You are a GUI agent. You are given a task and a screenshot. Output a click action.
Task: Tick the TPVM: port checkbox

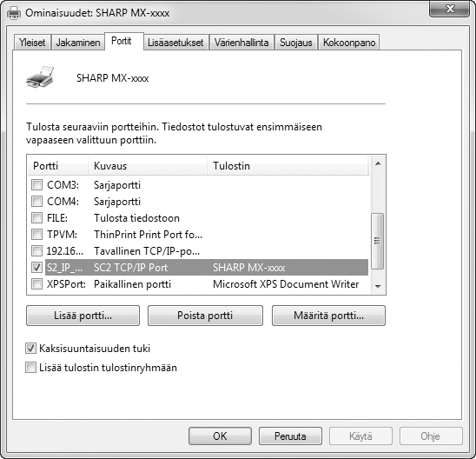pyautogui.click(x=37, y=234)
